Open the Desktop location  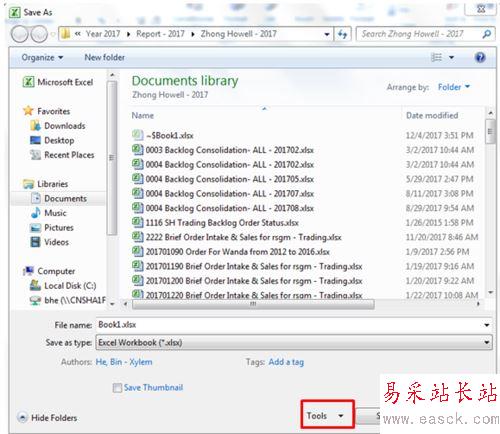52,140
